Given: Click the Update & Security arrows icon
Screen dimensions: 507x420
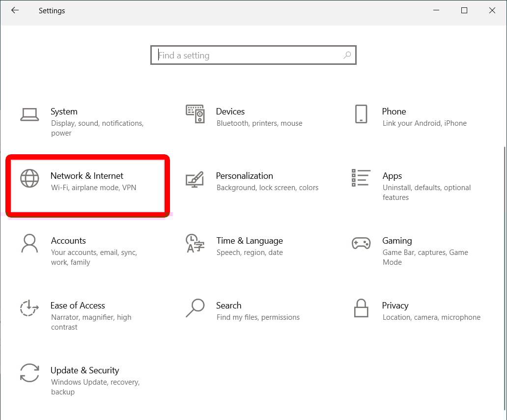Looking at the screenshot, I should (x=29, y=373).
